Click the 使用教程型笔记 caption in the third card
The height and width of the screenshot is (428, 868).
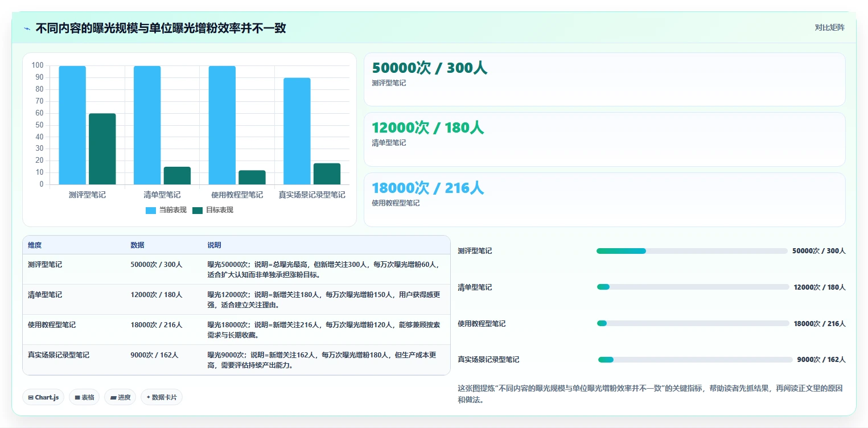click(x=396, y=203)
